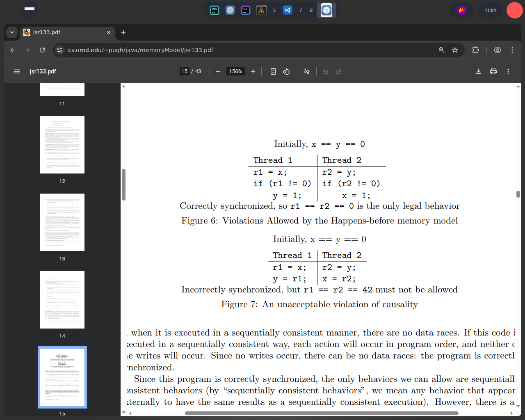Expand the tab search dropdown

[x=12, y=32]
